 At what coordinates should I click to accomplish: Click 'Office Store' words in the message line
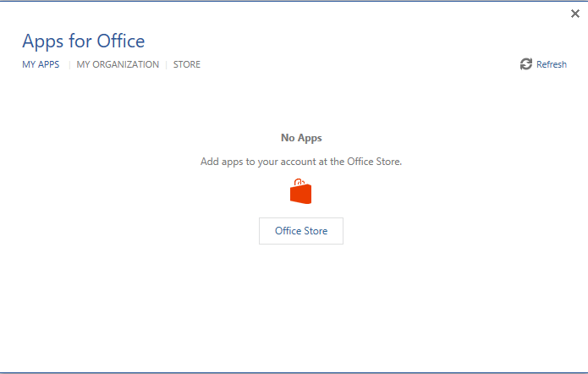tap(373, 161)
